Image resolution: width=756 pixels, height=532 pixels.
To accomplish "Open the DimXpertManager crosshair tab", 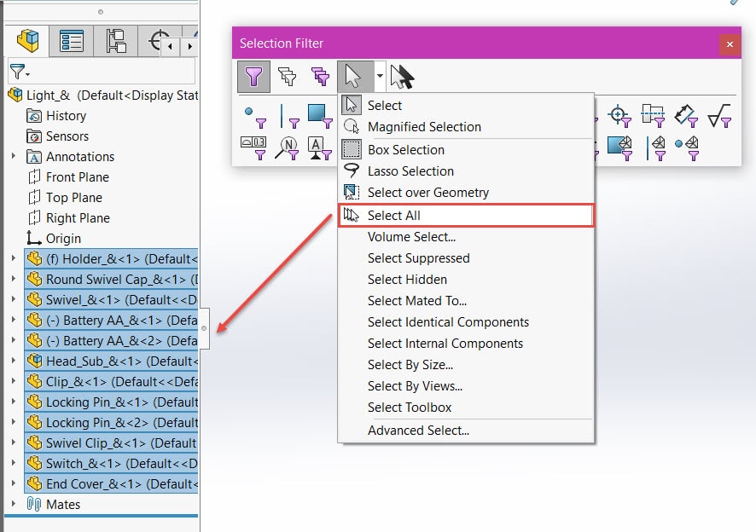I will coord(158,40).
